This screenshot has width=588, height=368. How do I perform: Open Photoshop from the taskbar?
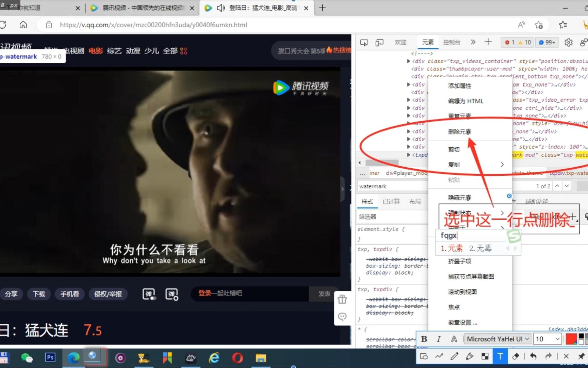tap(50, 357)
